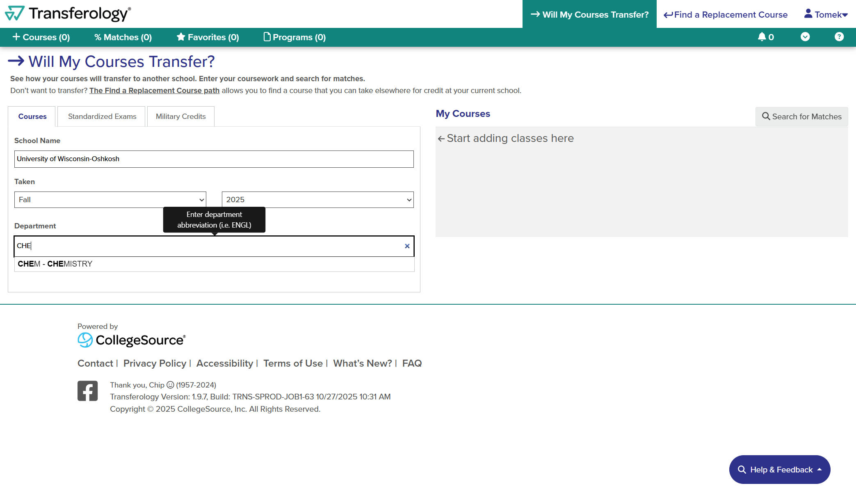Open Programs (0)
The image size is (856, 504).
[x=294, y=37]
